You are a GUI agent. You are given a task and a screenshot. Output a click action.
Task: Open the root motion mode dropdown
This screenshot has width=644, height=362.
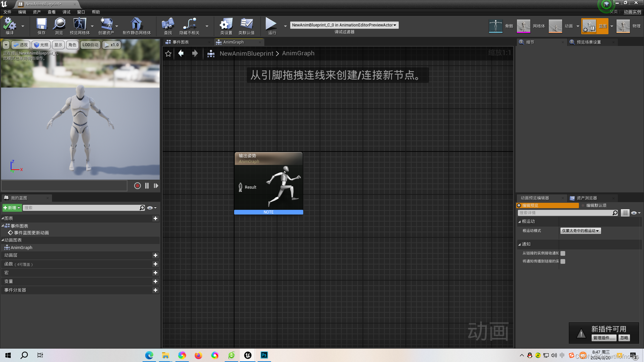(x=580, y=231)
